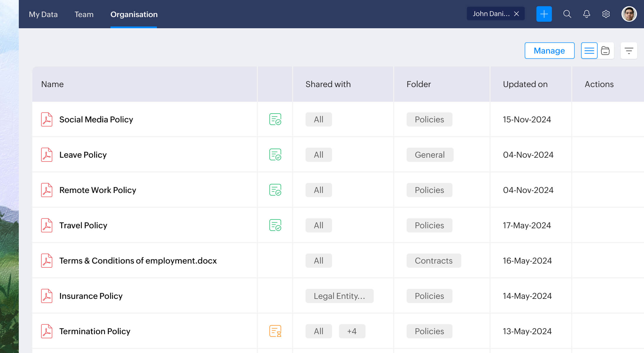This screenshot has width=644, height=353.
Task: Open the settings gear icon
Action: (606, 14)
